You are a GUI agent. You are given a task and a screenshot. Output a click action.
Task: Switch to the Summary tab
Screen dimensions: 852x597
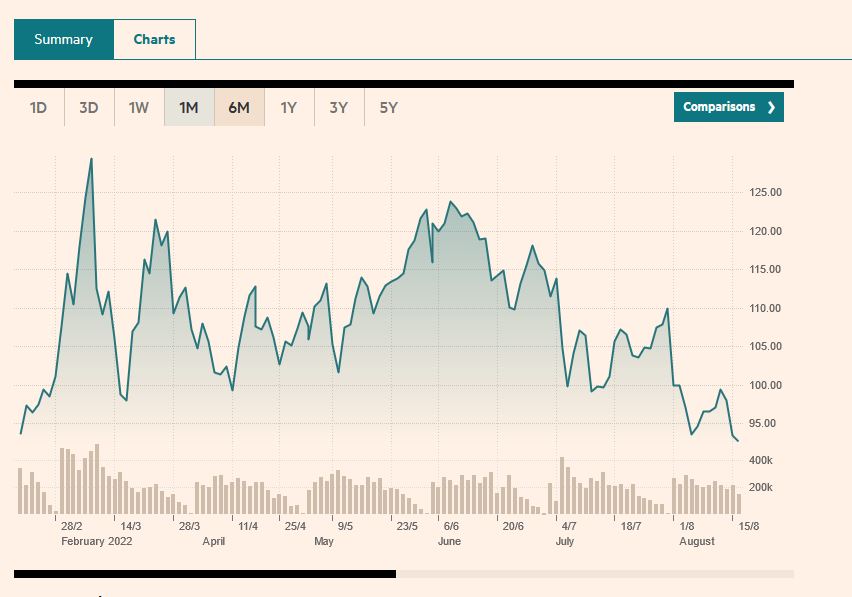point(63,40)
